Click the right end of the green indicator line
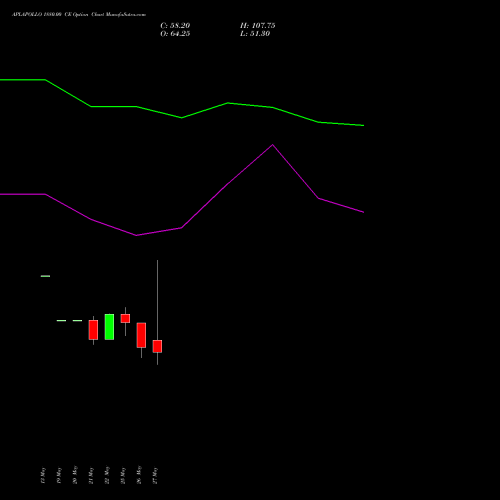500x500 pixels. (363, 125)
